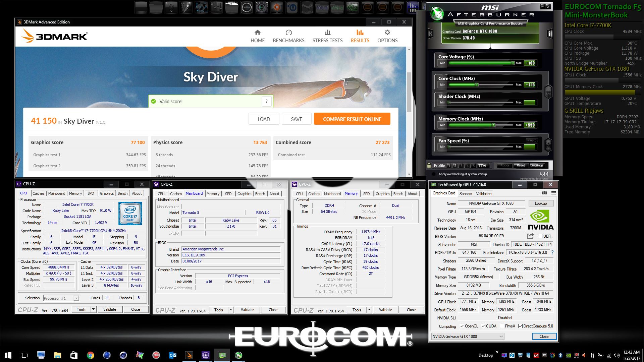Image resolution: width=644 pixels, height=362 pixels.
Task: Show hidden taskbar toolbar items chevron
Action: pos(497,352)
